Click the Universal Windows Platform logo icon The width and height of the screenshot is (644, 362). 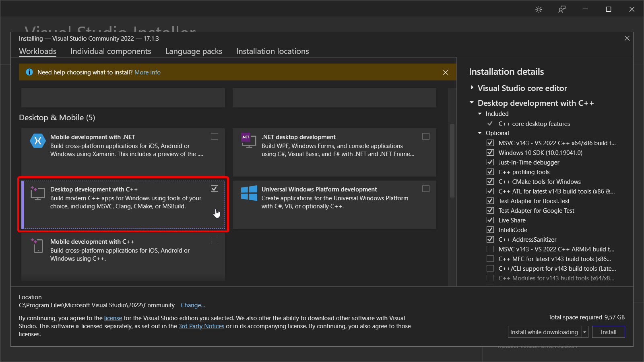pyautogui.click(x=249, y=193)
